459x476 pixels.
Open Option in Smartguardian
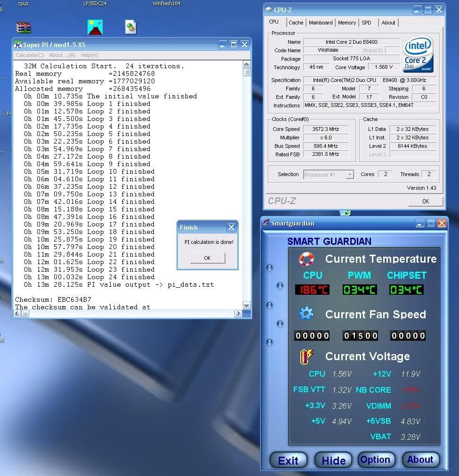(377, 460)
